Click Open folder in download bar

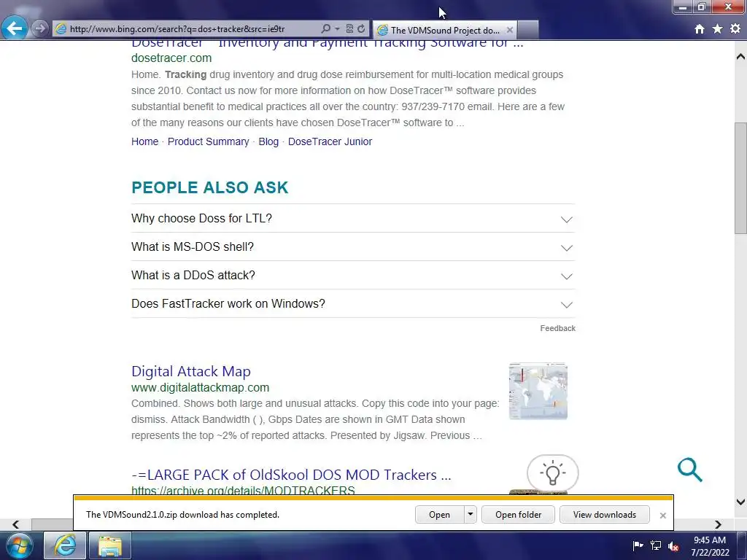519,515
